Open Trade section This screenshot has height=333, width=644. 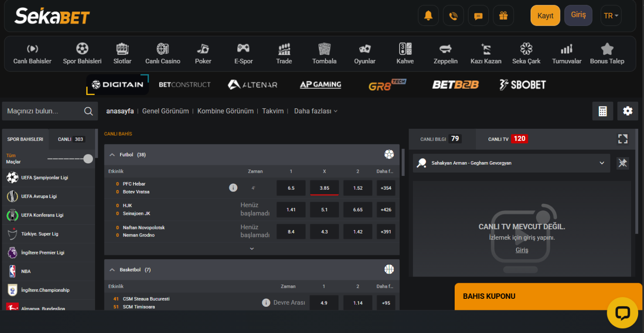pyautogui.click(x=284, y=54)
